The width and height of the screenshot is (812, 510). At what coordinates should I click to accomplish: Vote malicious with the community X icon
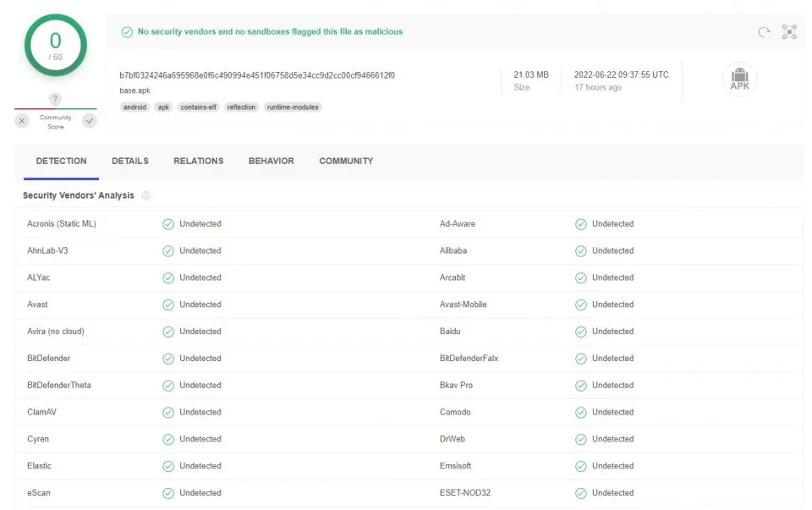(x=22, y=121)
